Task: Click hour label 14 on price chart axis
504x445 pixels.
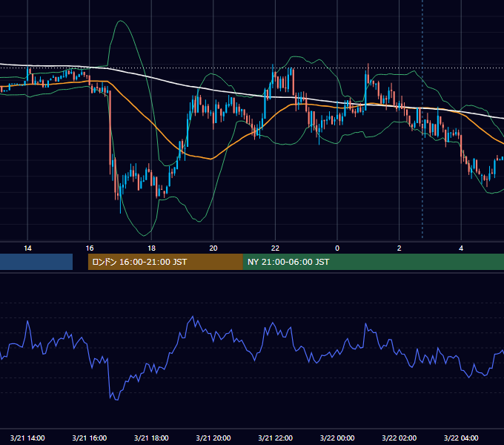Action: coord(27,248)
